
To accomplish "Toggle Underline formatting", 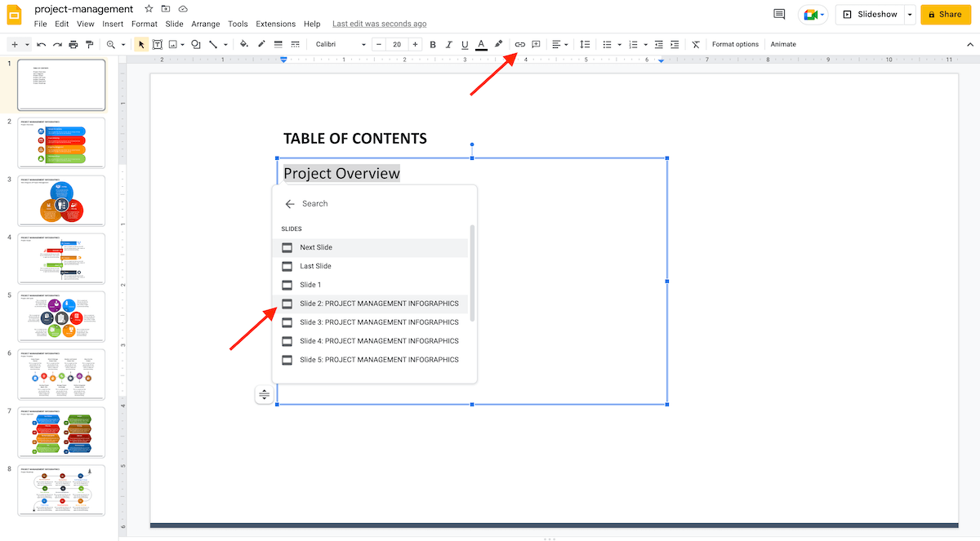I will (465, 44).
